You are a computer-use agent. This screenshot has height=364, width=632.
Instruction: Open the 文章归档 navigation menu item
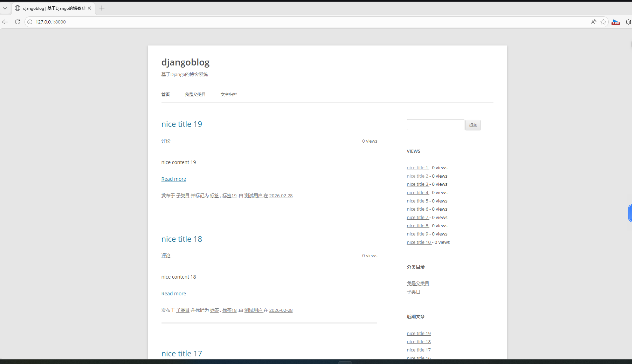click(229, 94)
